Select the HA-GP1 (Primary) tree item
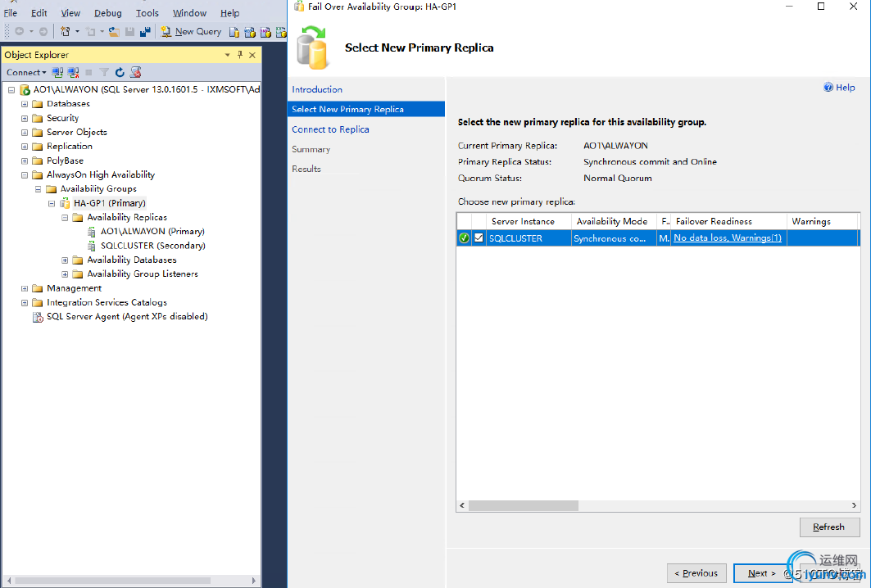The image size is (871, 588). click(x=110, y=203)
